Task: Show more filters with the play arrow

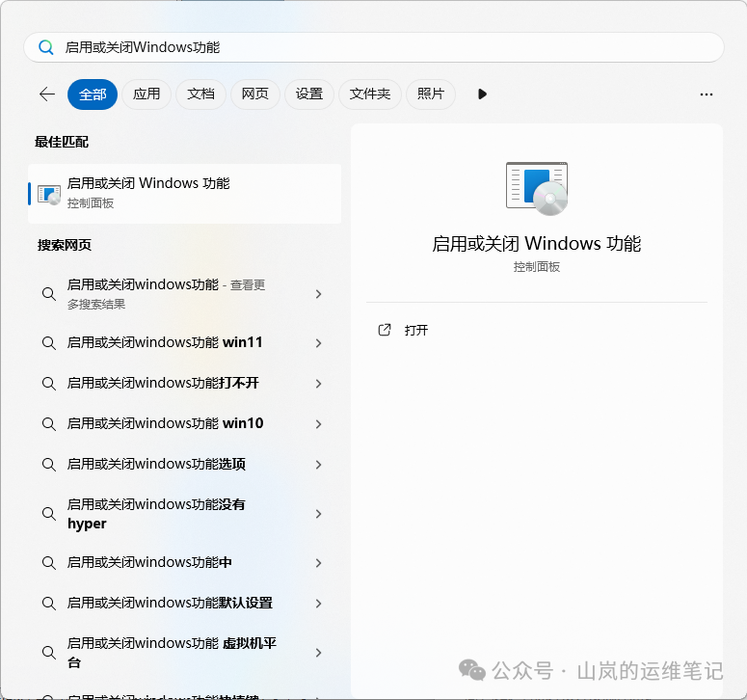Action: coord(482,94)
